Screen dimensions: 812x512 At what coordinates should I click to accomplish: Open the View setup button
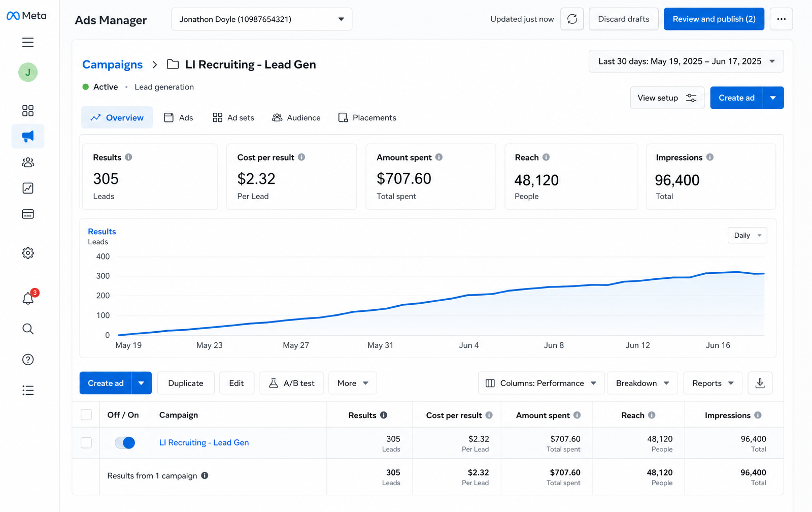click(667, 98)
